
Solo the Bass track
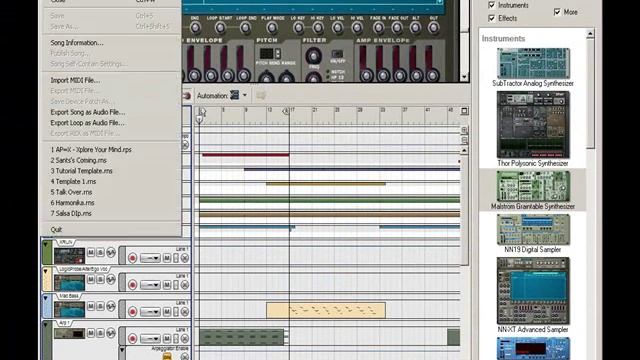point(100,307)
